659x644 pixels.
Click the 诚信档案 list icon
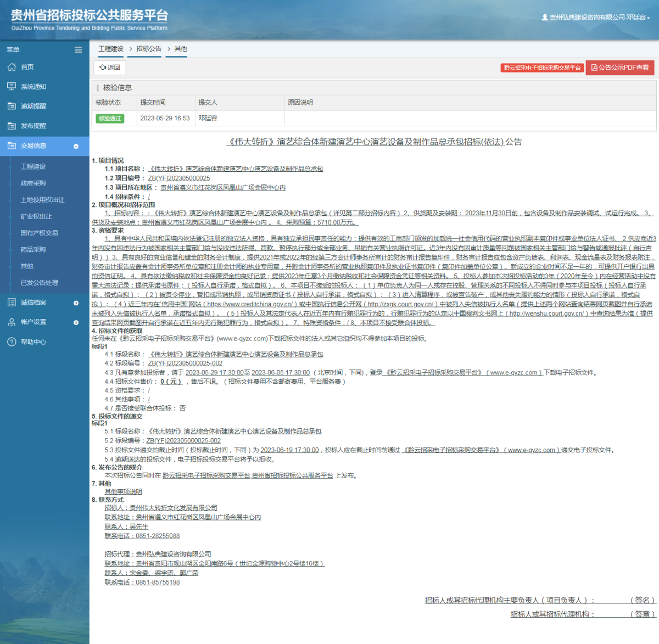(12, 303)
